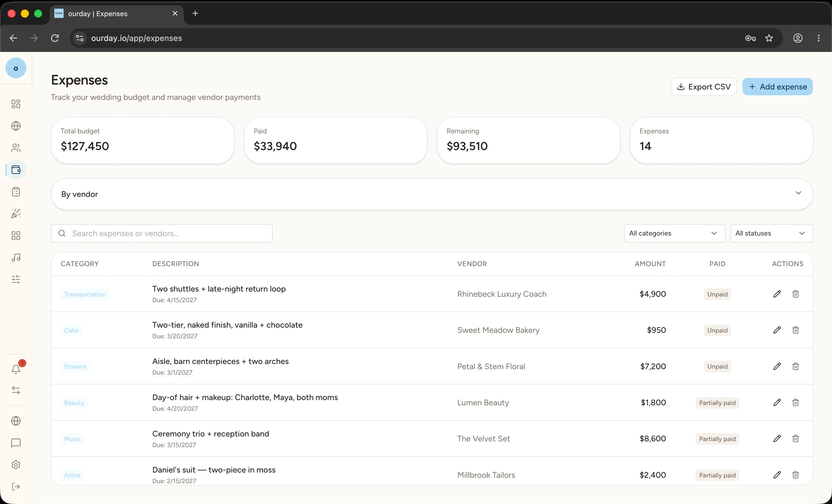Open the dashboard grid icon in sidebar
Viewport: 832px width, 504px height.
(x=16, y=104)
